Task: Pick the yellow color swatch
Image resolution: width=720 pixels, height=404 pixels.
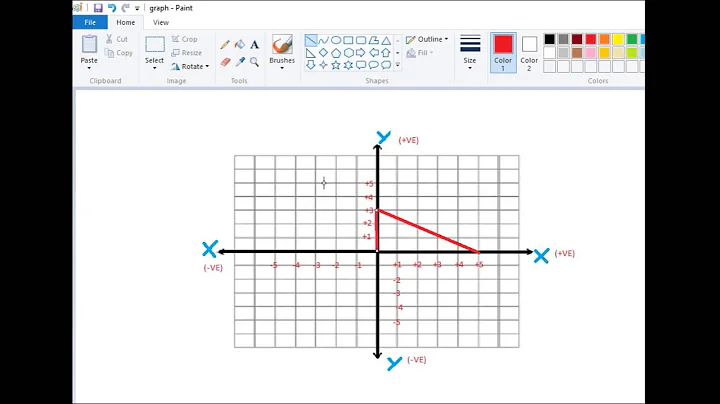Action: click(618, 39)
